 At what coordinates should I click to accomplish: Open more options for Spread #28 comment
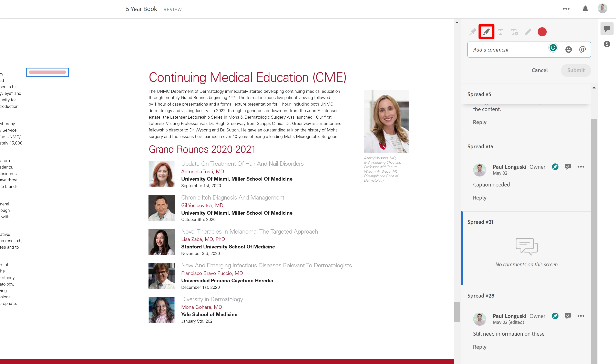[581, 316]
